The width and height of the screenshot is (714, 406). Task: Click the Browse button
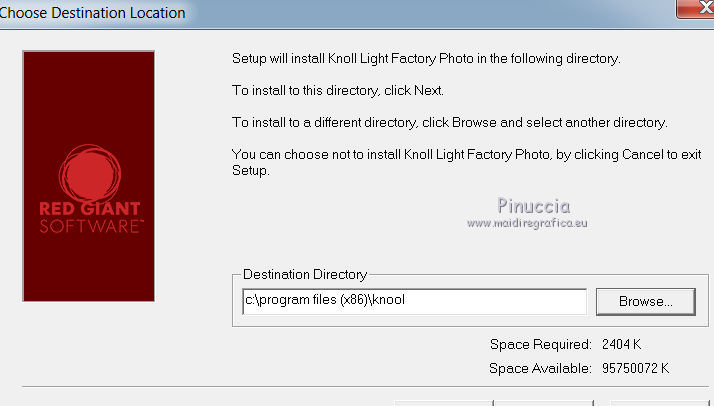coord(645,301)
